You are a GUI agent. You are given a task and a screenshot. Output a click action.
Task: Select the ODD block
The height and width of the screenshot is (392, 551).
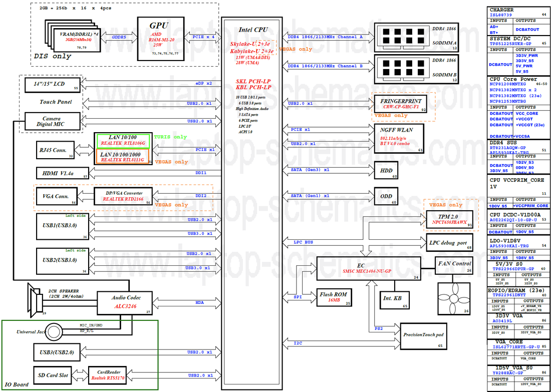tap(386, 196)
